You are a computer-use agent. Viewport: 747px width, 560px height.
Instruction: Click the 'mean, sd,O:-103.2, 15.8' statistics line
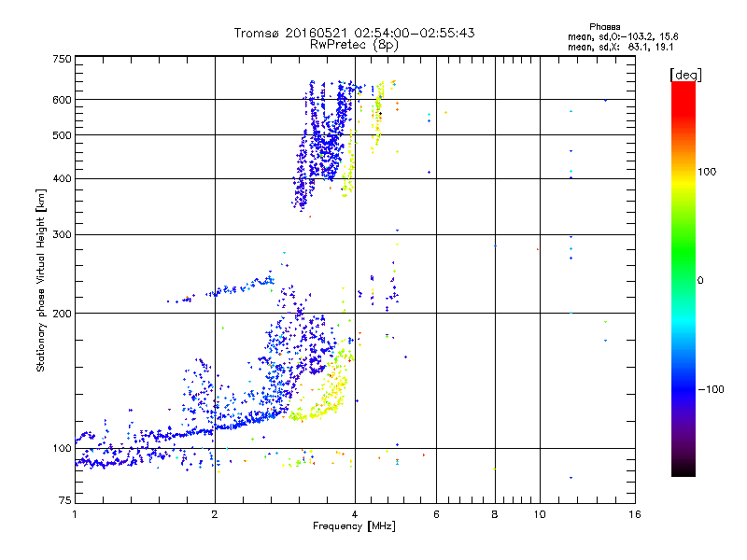coord(623,36)
